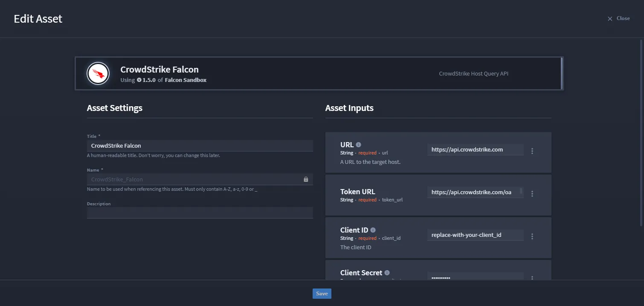The width and height of the screenshot is (644, 306).
Task: Click the CrowdStrike Falcon logo icon
Action: [x=98, y=73]
